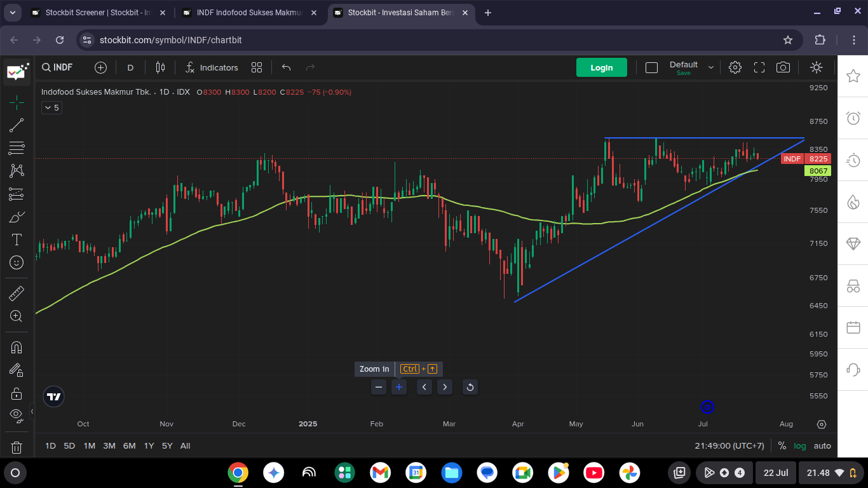The image size is (868, 488).
Task: Select the All time range
Action: pos(185,446)
